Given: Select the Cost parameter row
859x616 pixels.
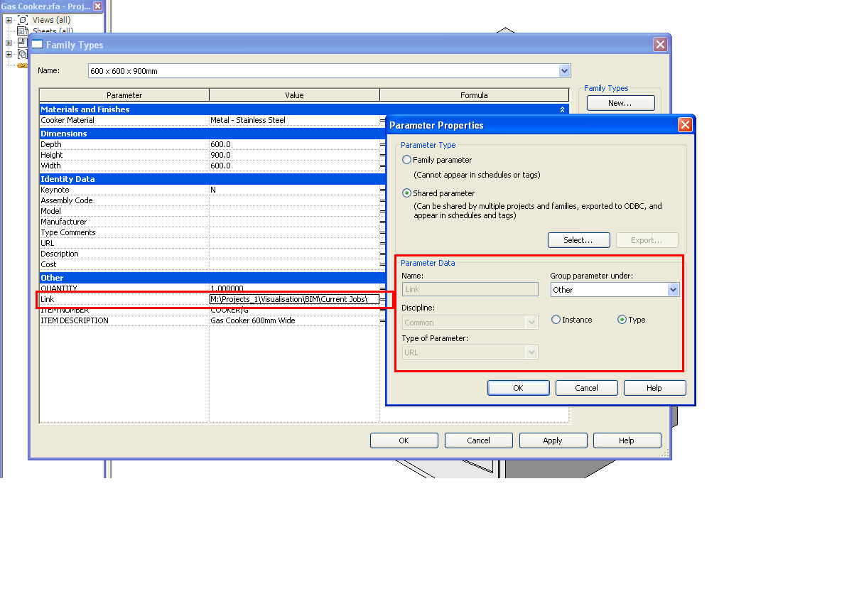Looking at the screenshot, I should tap(124, 264).
